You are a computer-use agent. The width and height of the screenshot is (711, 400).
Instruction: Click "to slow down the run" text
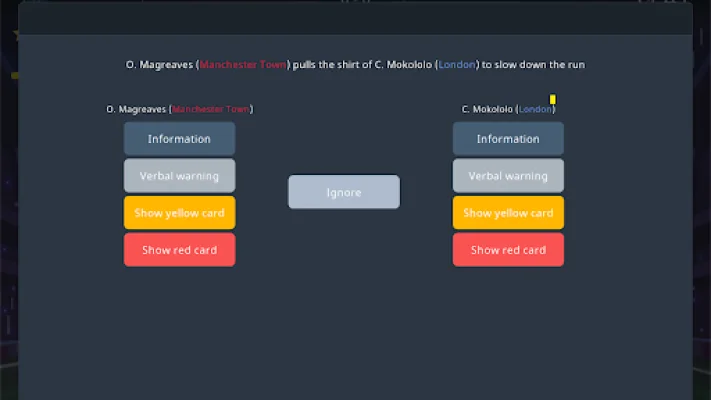click(533, 65)
